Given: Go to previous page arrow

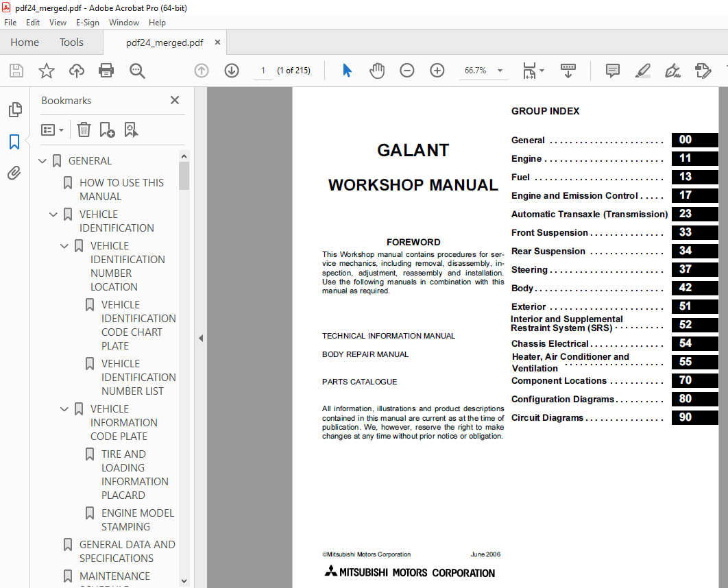Looking at the screenshot, I should 202,71.
